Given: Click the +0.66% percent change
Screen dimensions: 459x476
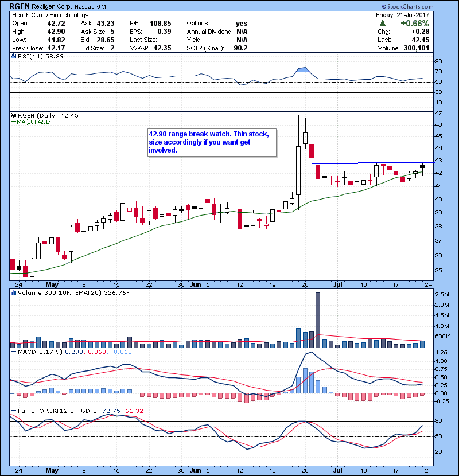Looking at the screenshot, I should (x=415, y=24).
